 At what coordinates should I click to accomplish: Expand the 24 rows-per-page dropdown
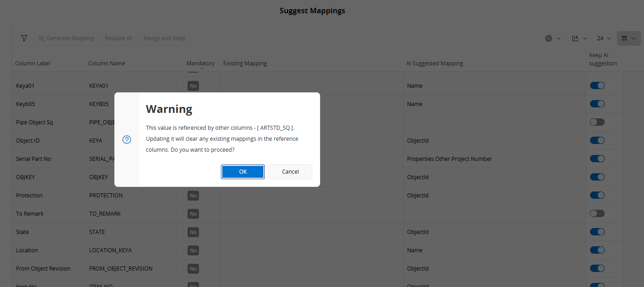coord(604,38)
